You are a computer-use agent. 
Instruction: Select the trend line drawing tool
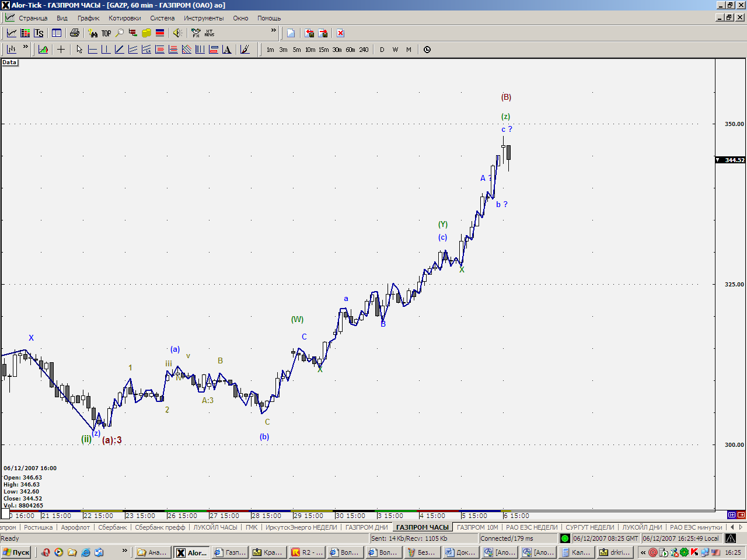point(119,50)
